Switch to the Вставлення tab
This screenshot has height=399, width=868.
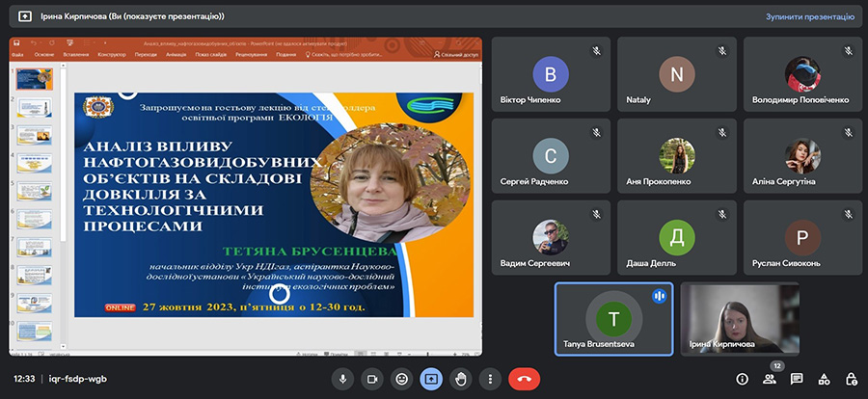coord(76,55)
